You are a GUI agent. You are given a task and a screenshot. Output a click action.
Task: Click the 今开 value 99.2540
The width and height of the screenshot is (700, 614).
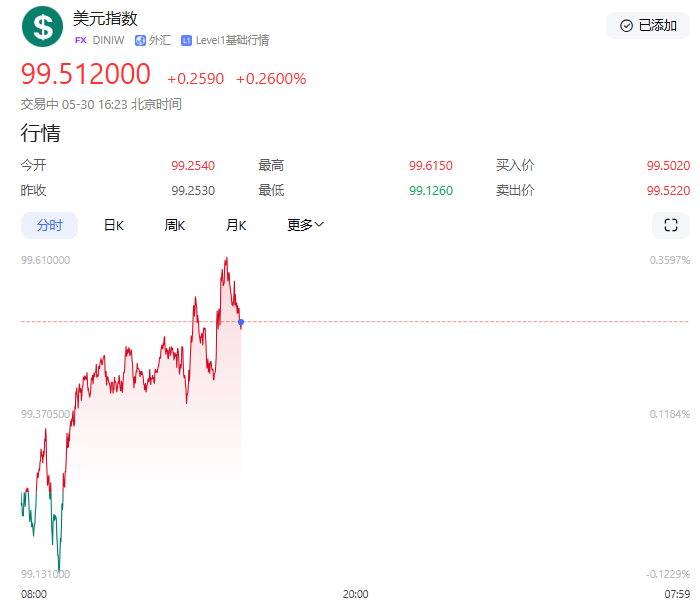click(x=193, y=166)
